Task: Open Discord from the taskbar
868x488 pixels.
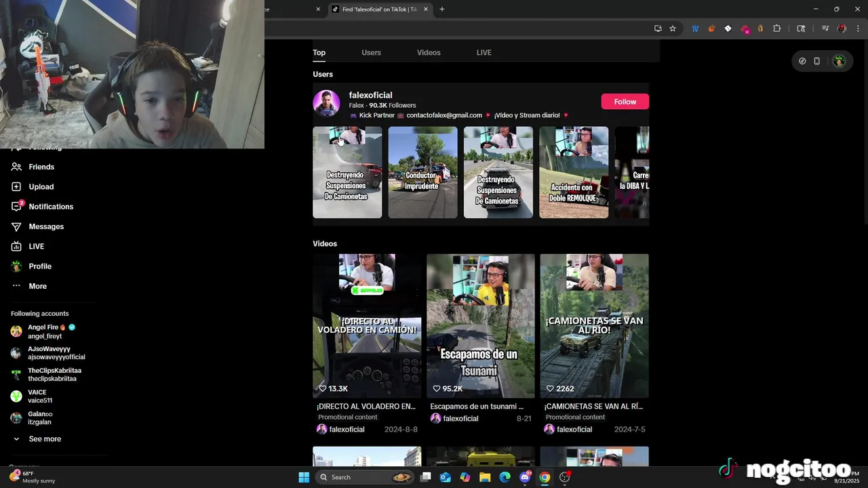Action: point(525,477)
